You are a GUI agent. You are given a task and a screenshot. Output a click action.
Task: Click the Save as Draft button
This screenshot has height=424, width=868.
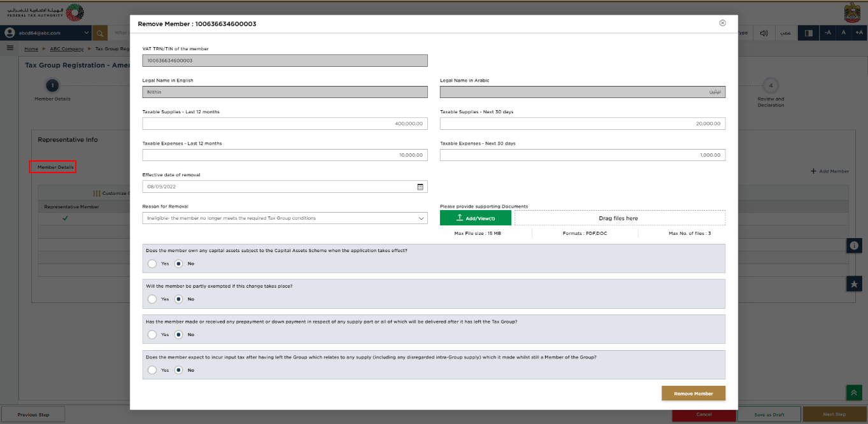tap(769, 414)
